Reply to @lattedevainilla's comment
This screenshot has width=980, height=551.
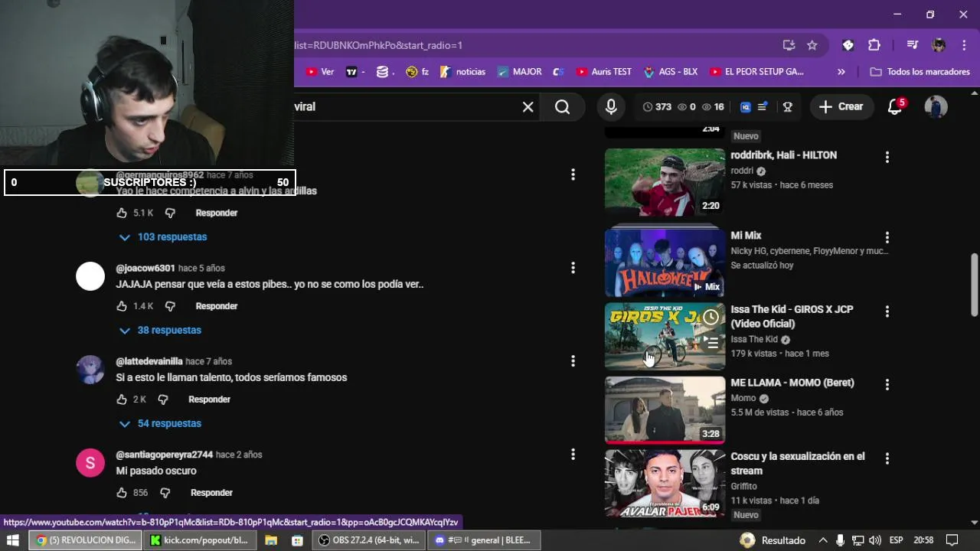click(210, 399)
